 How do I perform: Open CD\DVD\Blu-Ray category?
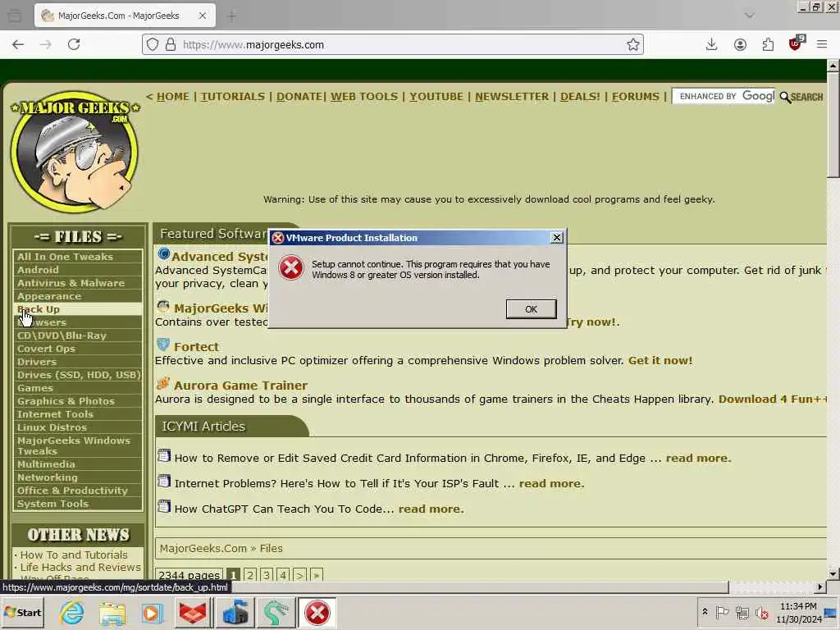(x=78, y=336)
